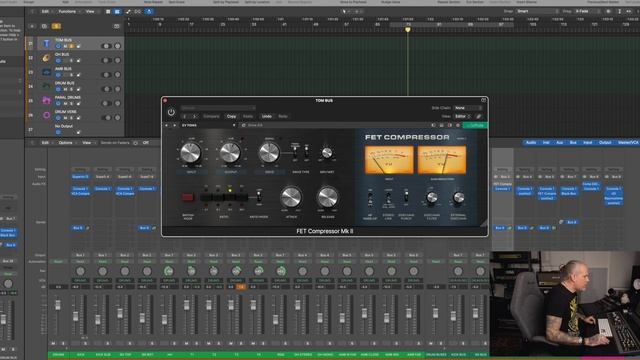This screenshot has width=640, height=360.
Task: Solo the TOM BUS track
Action: 71,47
